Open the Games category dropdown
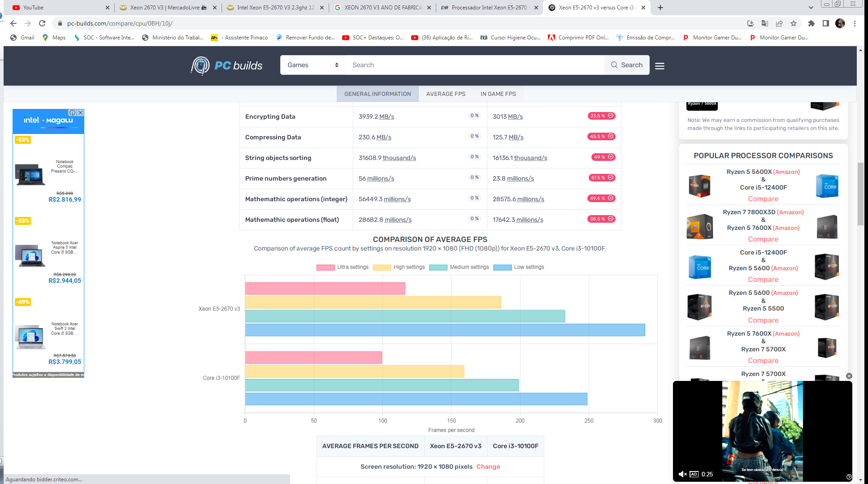This screenshot has height=484, width=868. coord(312,65)
